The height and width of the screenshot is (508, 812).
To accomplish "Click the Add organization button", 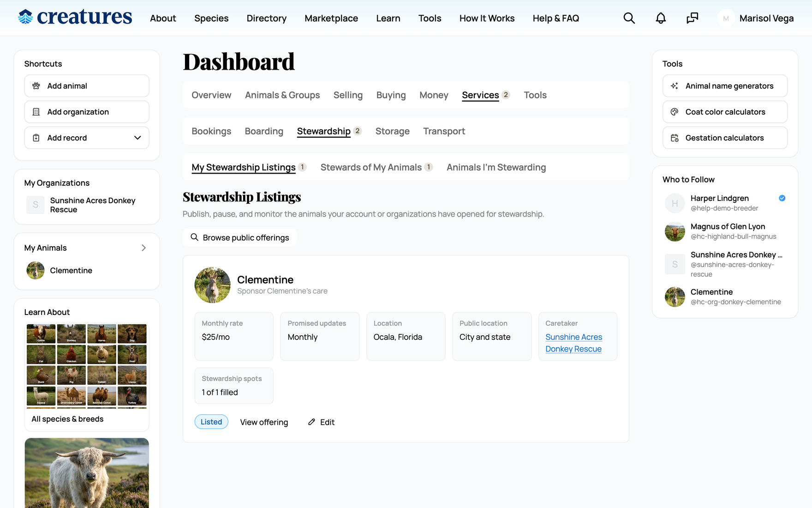I will [x=87, y=112].
